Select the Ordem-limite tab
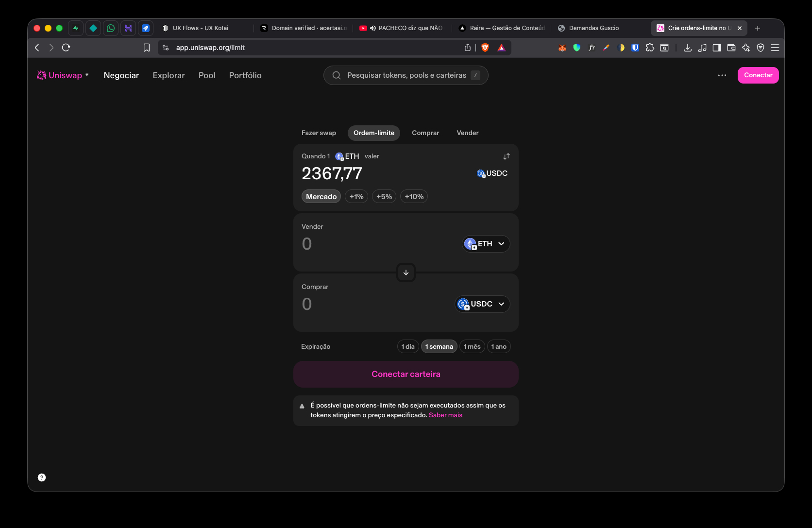The image size is (812, 528). pos(374,133)
